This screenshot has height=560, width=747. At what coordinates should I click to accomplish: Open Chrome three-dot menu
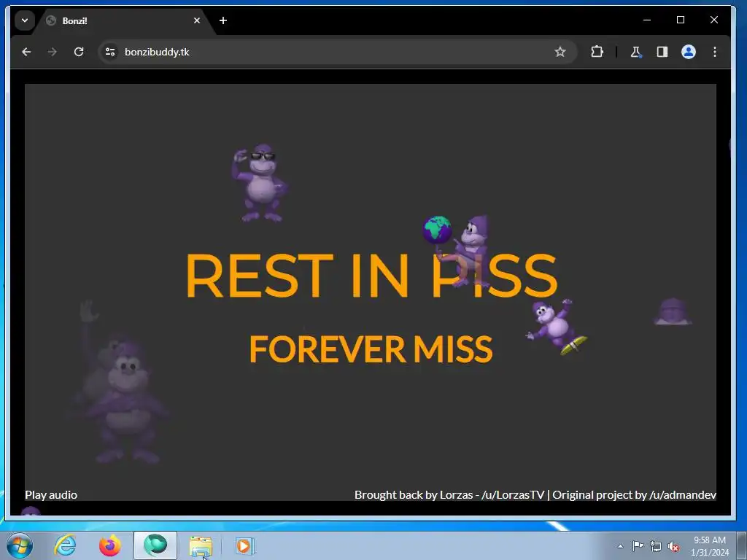click(715, 52)
